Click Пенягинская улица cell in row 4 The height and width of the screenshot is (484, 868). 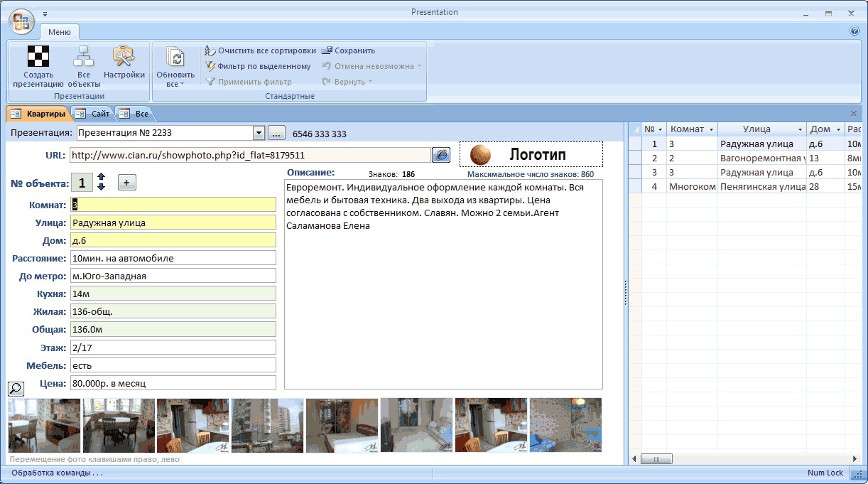pos(761,186)
